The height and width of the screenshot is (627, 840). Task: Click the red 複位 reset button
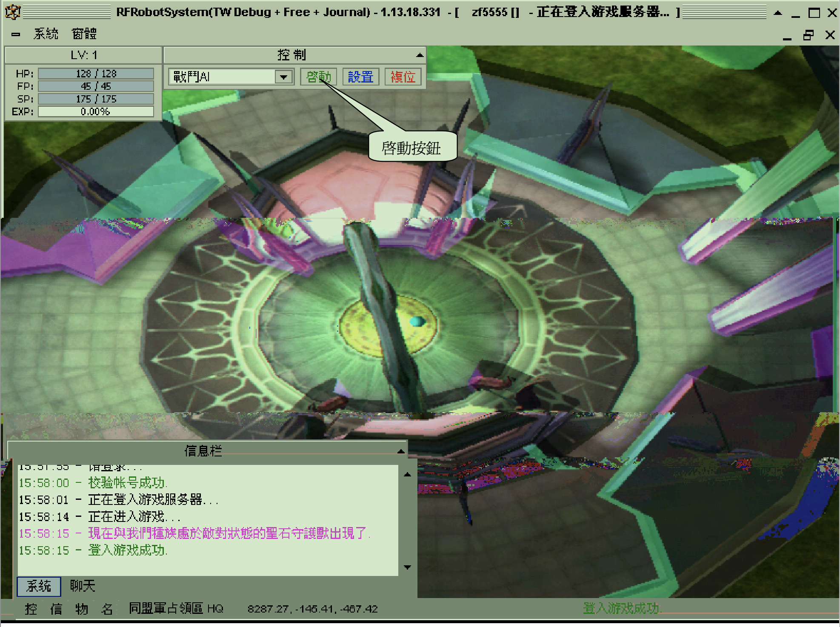point(403,77)
